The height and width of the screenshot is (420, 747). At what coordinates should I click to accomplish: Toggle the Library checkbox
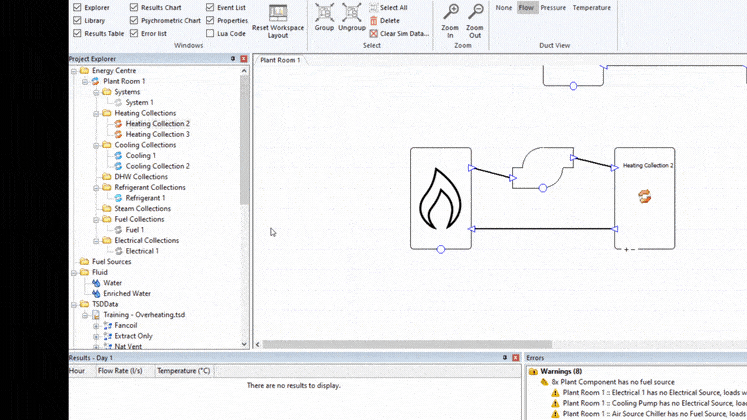point(77,20)
